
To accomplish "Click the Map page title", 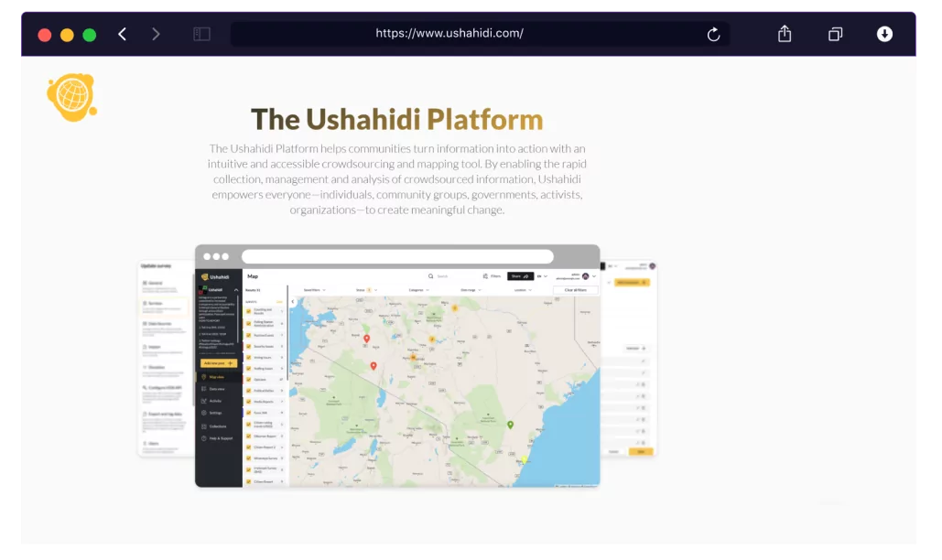I will click(253, 276).
